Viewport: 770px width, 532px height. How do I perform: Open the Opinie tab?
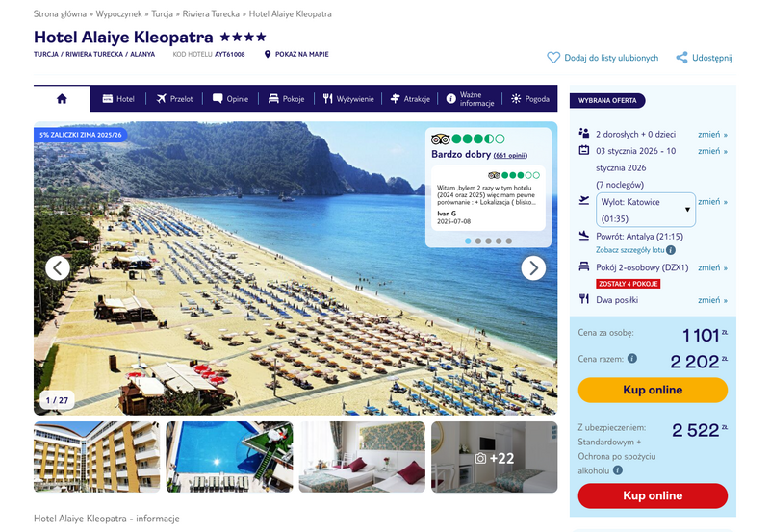[x=230, y=99]
